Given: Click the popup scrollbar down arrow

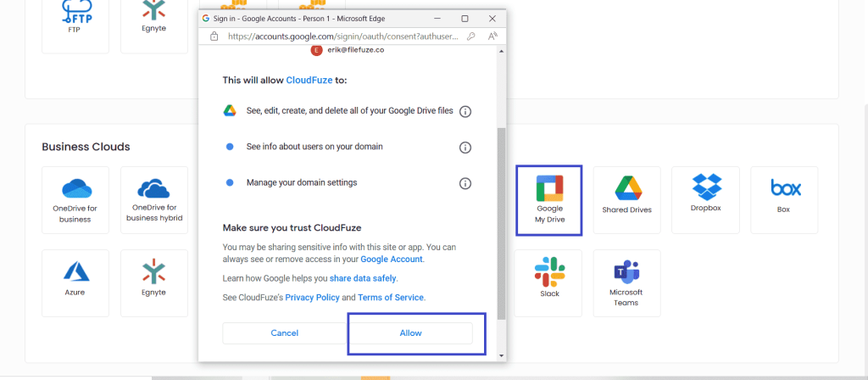Looking at the screenshot, I should [x=502, y=355].
